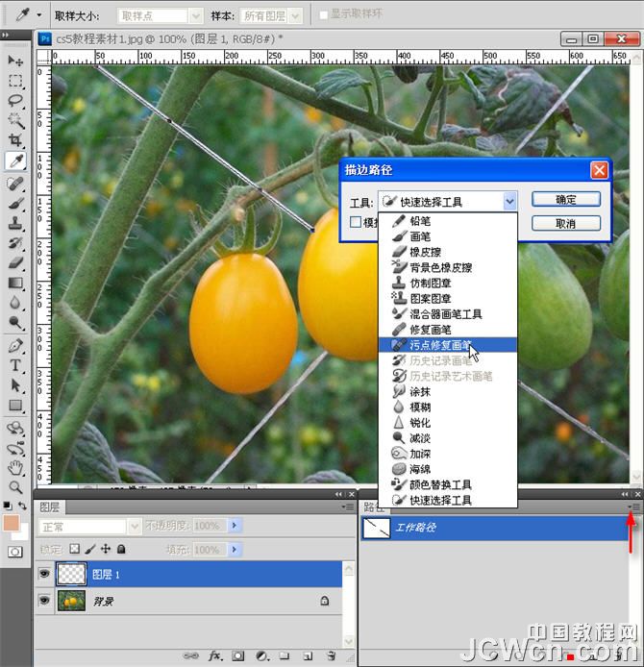644x667 pixels.
Task: Create a new layer
Action: (309, 655)
